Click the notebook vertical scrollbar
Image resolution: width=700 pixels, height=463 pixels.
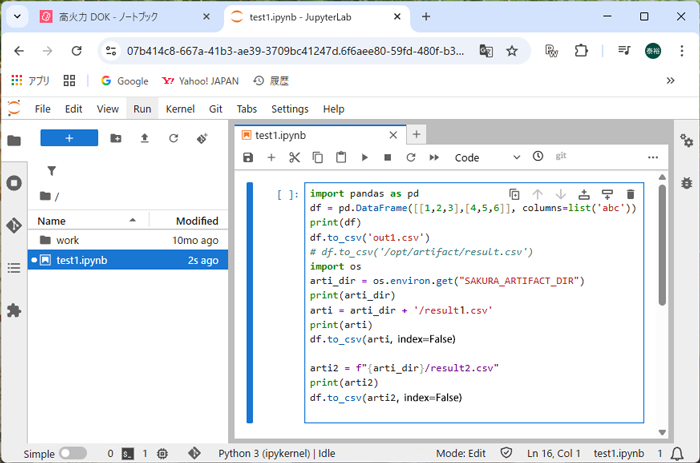(661, 250)
